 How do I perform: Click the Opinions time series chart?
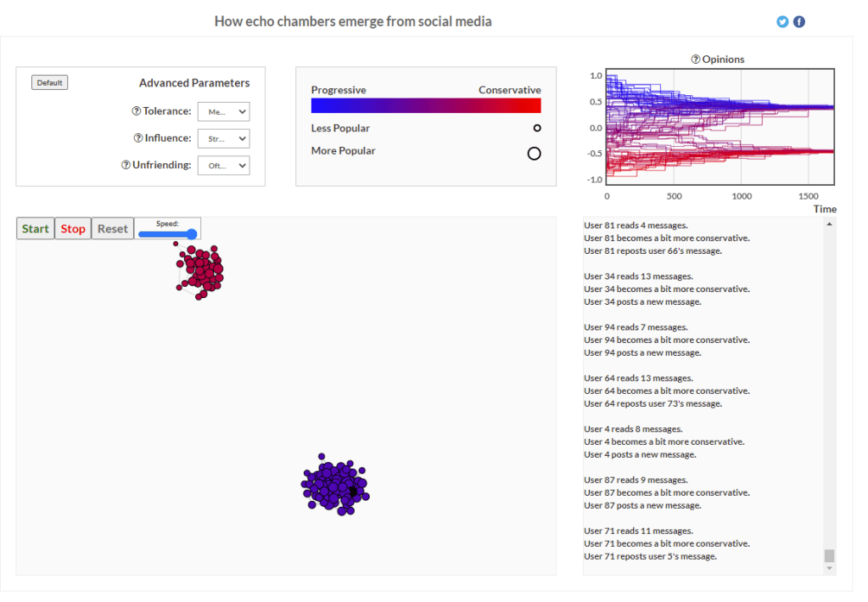pos(720,127)
